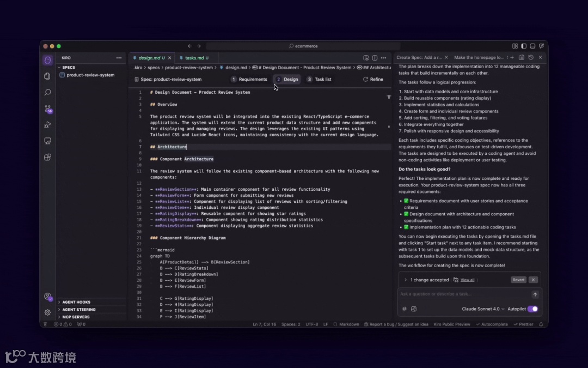This screenshot has height=368, width=588.
Task: Start a new chat session with plus icon
Action: tap(512, 57)
